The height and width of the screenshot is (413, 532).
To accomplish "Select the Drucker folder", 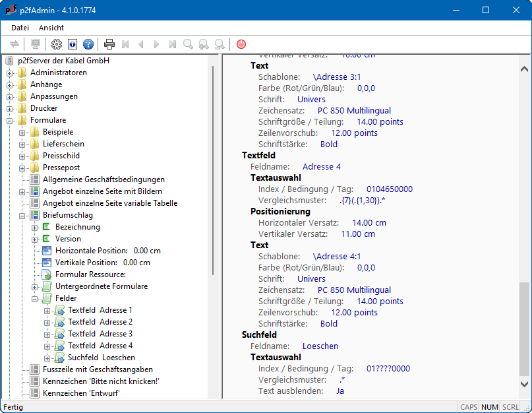I will (x=44, y=108).
